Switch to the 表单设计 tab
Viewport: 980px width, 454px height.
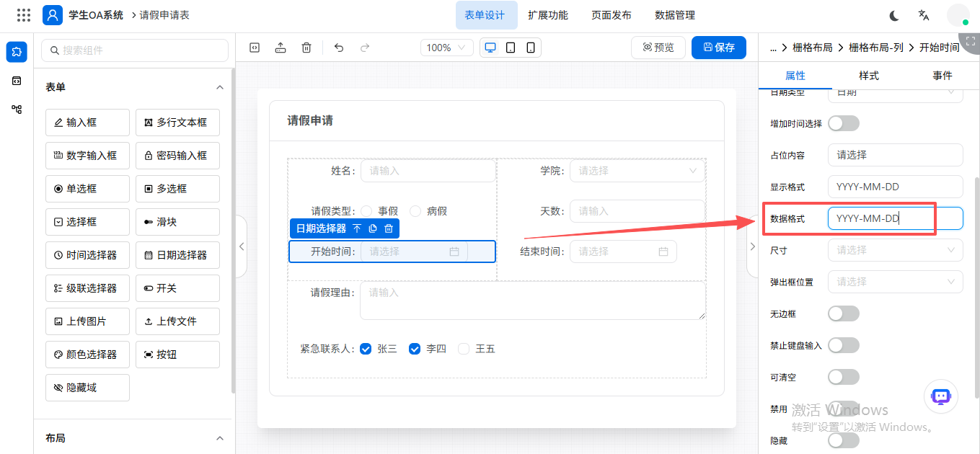(485, 15)
